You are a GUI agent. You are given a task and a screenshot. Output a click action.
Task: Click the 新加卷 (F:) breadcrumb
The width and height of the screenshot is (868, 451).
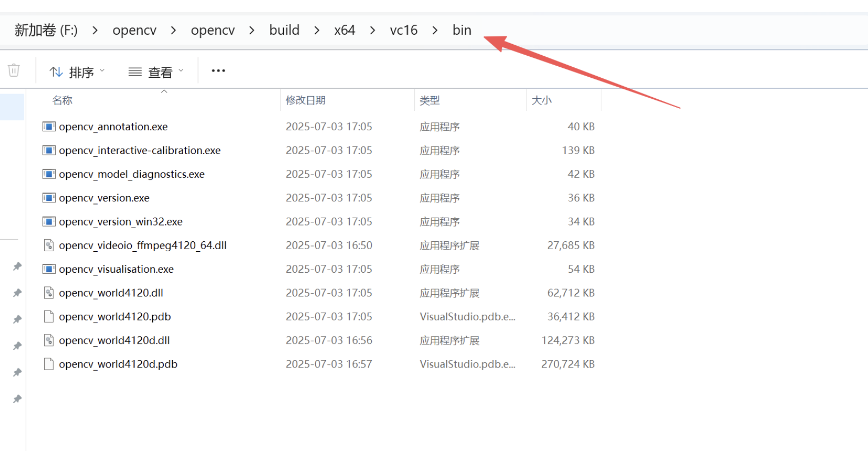[46, 30]
